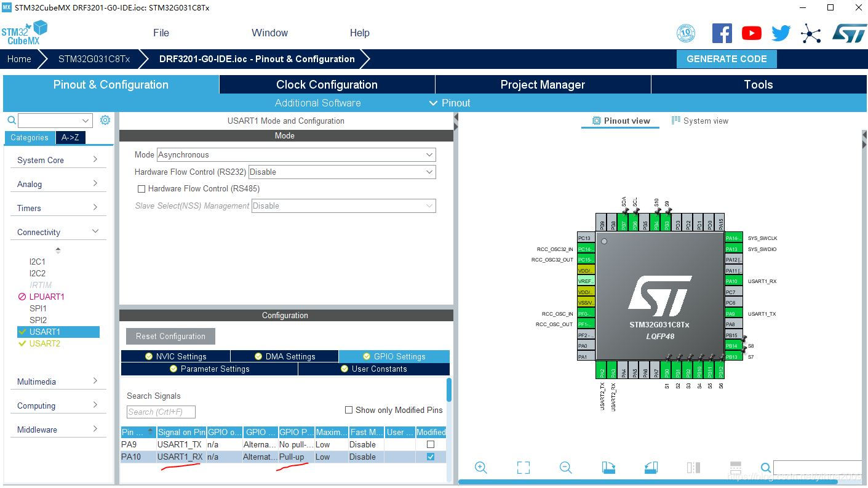
Task: Zoom out of the pinout view
Action: click(x=566, y=468)
